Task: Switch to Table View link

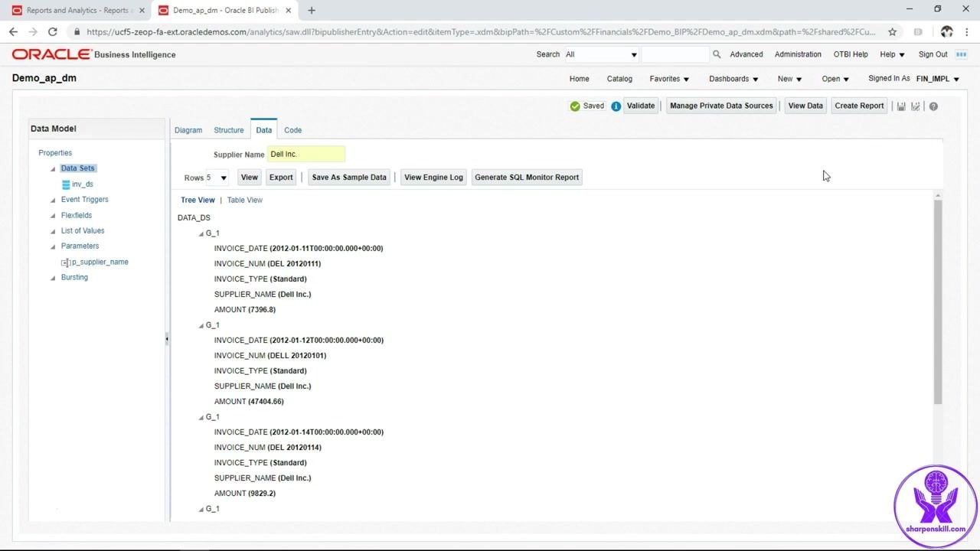Action: [x=245, y=201]
